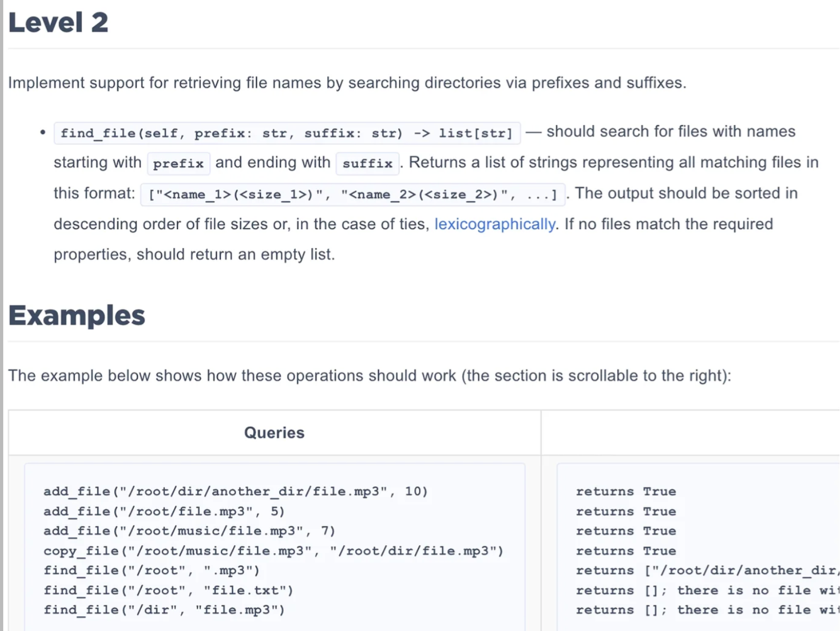Click the "The example below shows" sentence

click(369, 376)
